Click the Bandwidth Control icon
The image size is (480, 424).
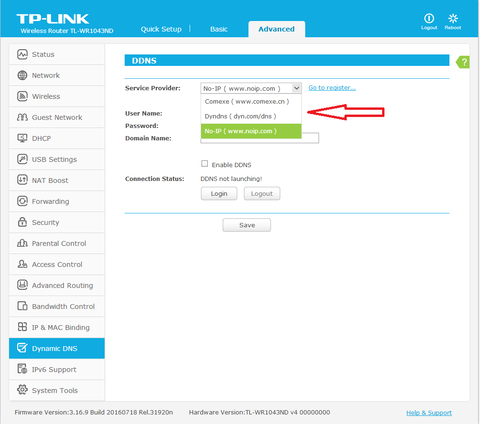tap(22, 306)
